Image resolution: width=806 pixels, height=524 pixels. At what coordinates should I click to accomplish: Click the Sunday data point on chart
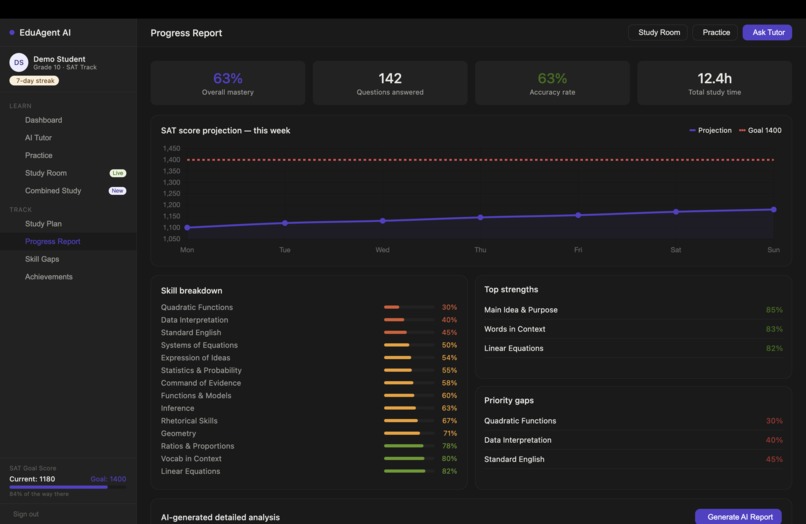click(774, 209)
